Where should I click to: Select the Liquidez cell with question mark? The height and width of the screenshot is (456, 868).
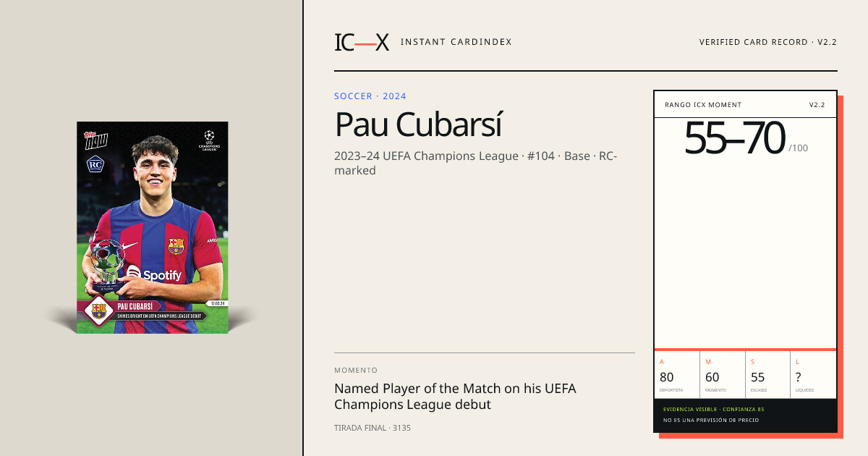(814, 375)
